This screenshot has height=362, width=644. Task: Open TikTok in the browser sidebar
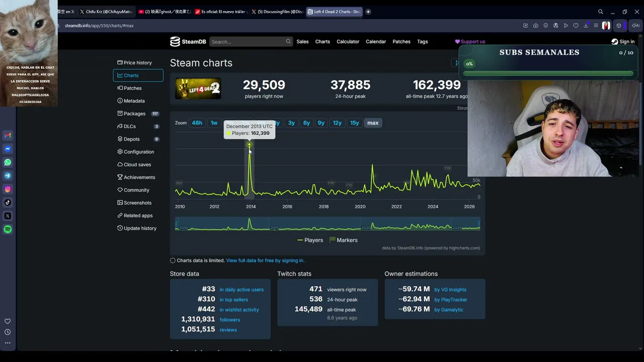pyautogui.click(x=8, y=203)
